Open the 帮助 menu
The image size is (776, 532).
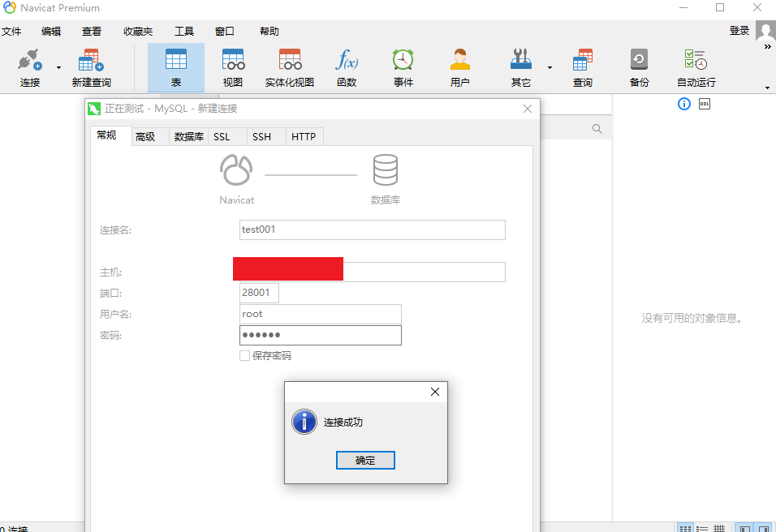(269, 31)
